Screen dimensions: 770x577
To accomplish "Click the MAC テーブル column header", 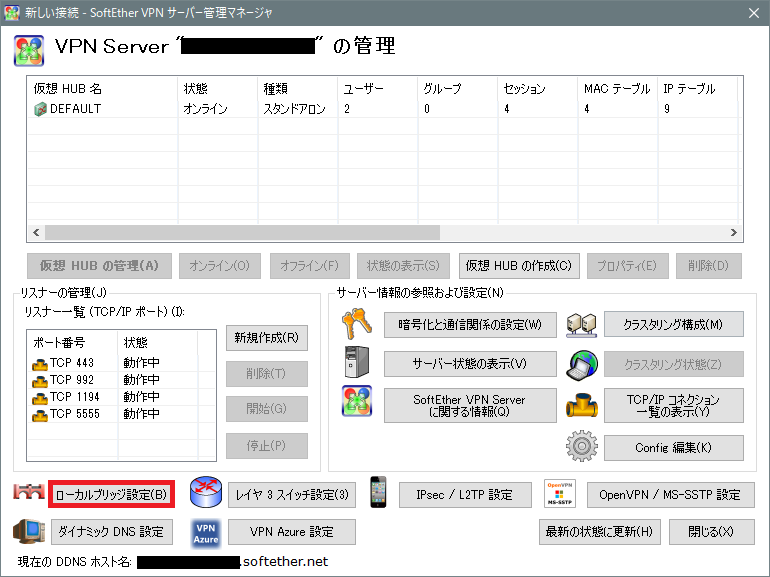I will (x=617, y=89).
